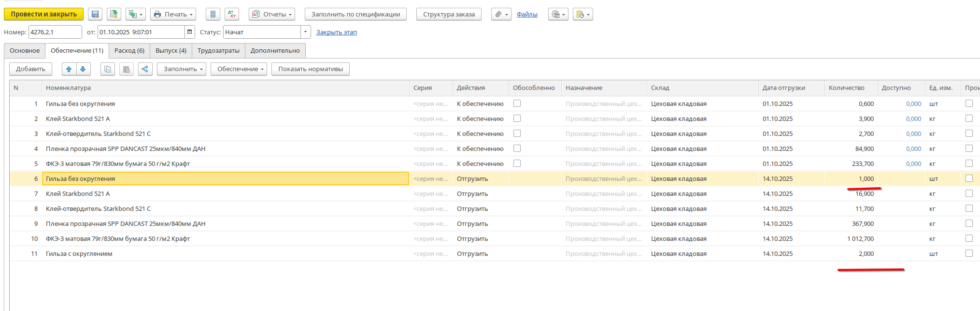Expand the Заполнить dropdown
980x311 pixels.
pyautogui.click(x=182, y=69)
